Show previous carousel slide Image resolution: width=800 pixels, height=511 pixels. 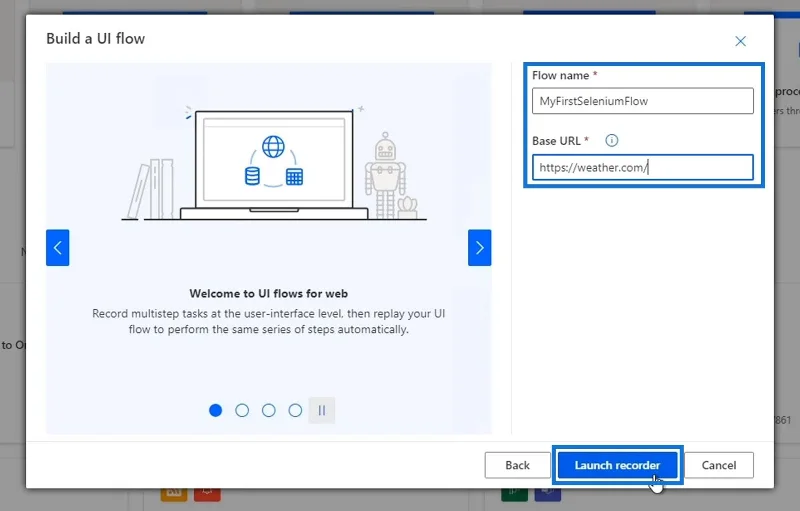click(58, 248)
